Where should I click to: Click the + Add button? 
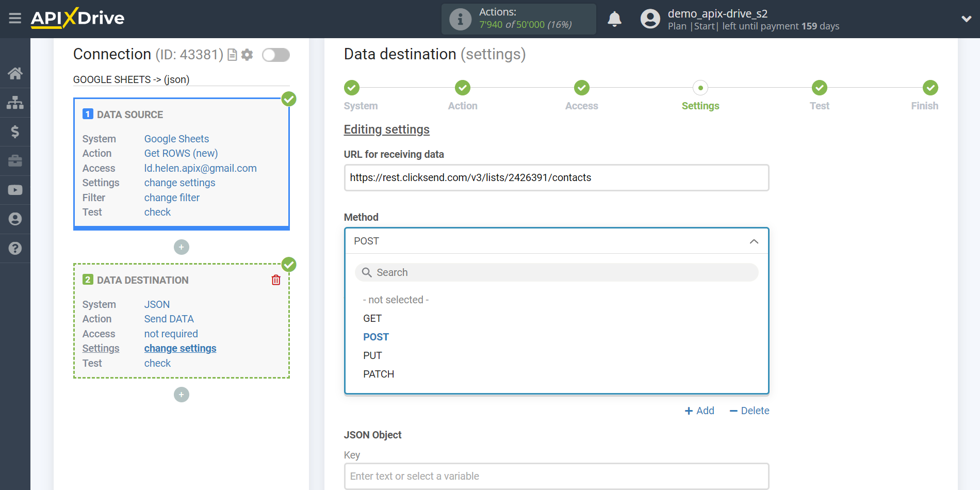coord(699,411)
